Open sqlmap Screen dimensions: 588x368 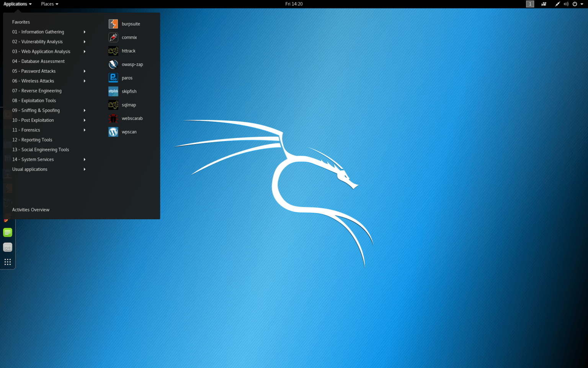coord(129,105)
